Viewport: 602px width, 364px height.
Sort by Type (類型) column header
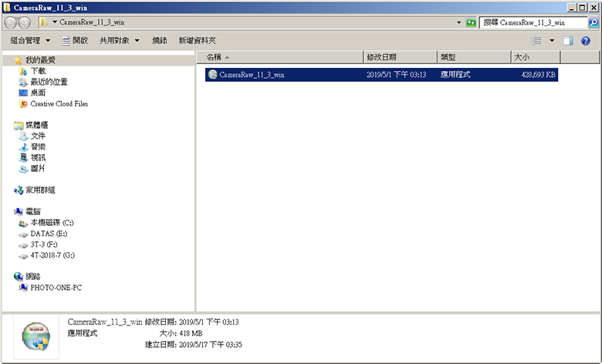[474, 57]
